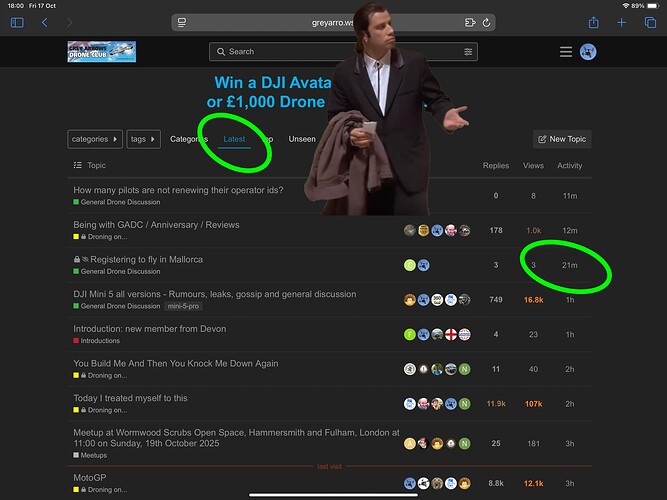667x500 pixels.
Task: Open Meetup at Wormwood Scrubs topic
Action: click(x=236, y=438)
